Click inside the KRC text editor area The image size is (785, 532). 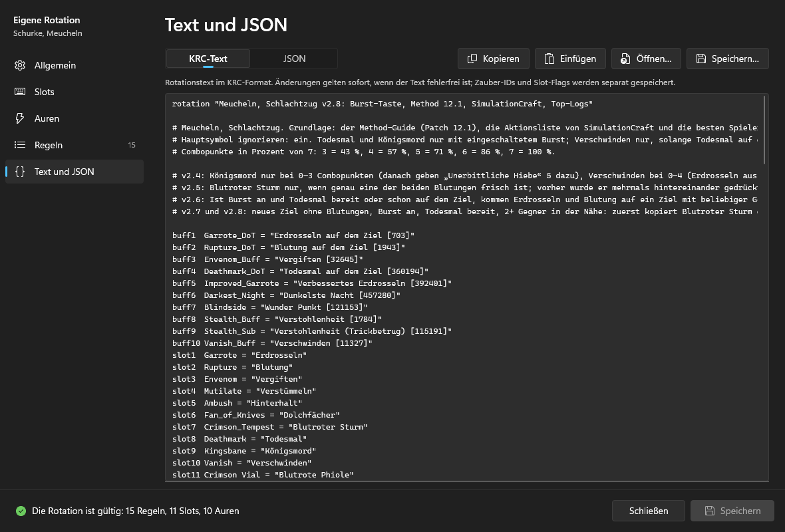(466, 287)
